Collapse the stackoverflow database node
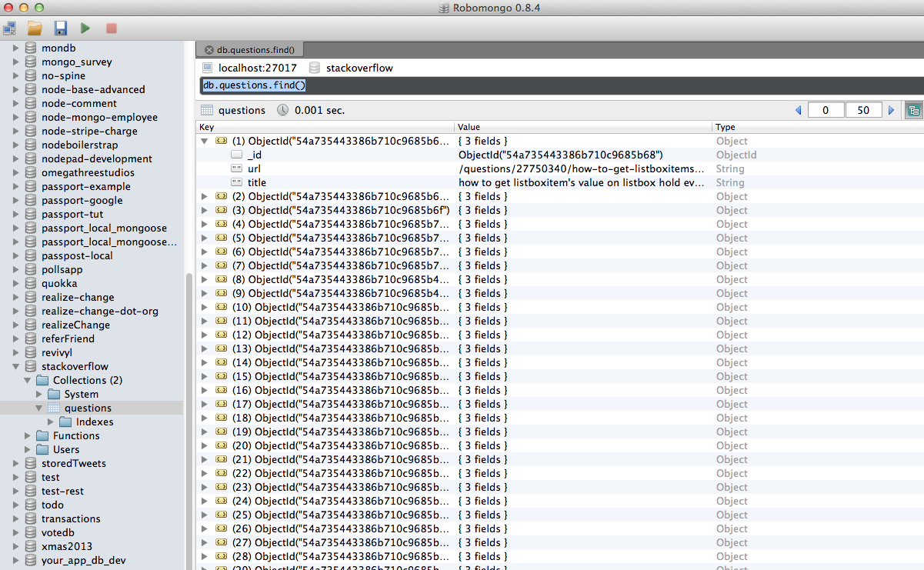This screenshot has height=570, width=924. point(16,367)
